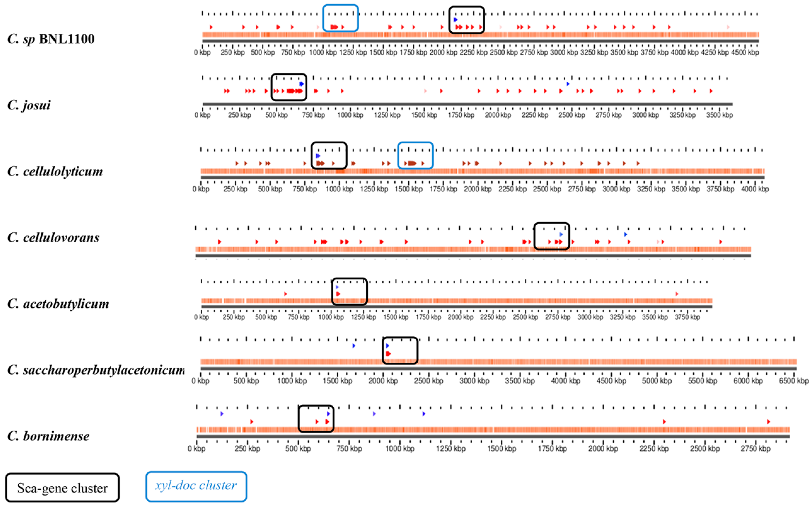Click the C. cellulovorans species label
Image resolution: width=812 pixels, height=509 pixels.
53,238
